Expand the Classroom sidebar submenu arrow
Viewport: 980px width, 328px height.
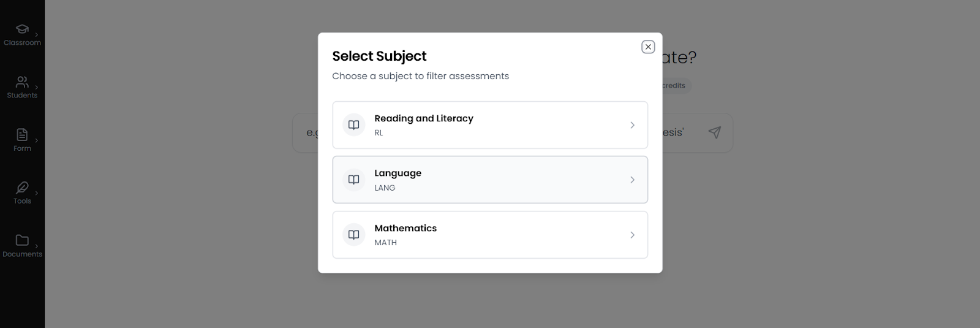(37, 35)
